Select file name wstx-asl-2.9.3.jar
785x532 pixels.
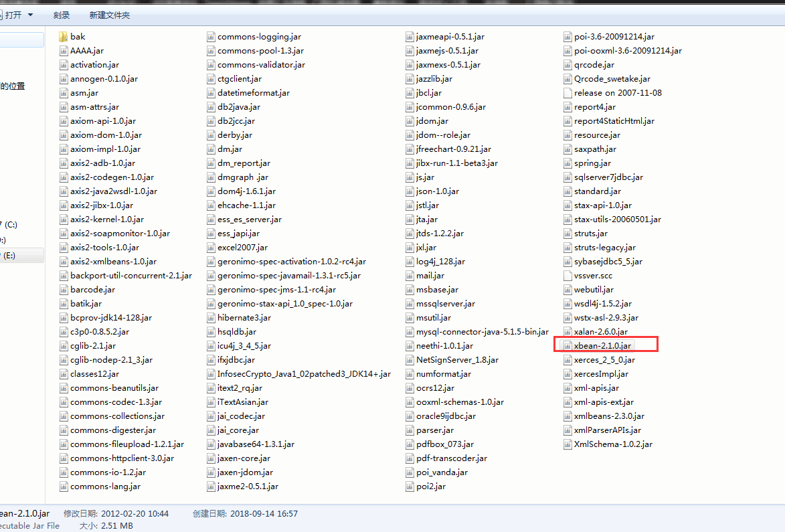coord(606,317)
